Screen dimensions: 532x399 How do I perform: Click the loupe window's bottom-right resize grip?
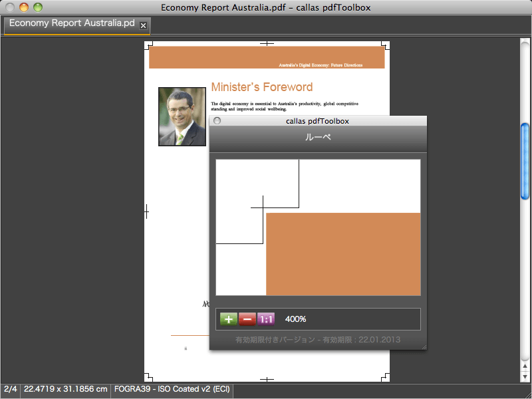pyautogui.click(x=424, y=346)
